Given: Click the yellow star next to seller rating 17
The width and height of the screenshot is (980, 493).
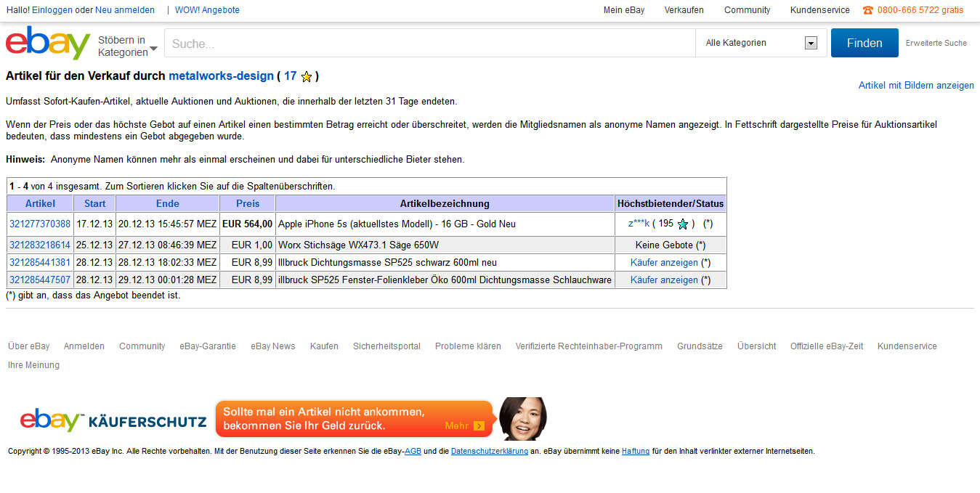Looking at the screenshot, I should [x=307, y=76].
